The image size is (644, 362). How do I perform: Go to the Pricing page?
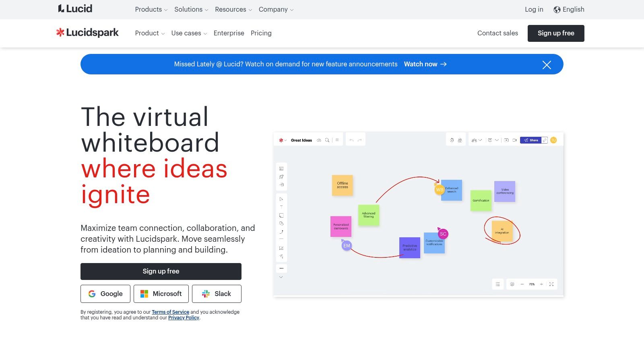(x=261, y=33)
